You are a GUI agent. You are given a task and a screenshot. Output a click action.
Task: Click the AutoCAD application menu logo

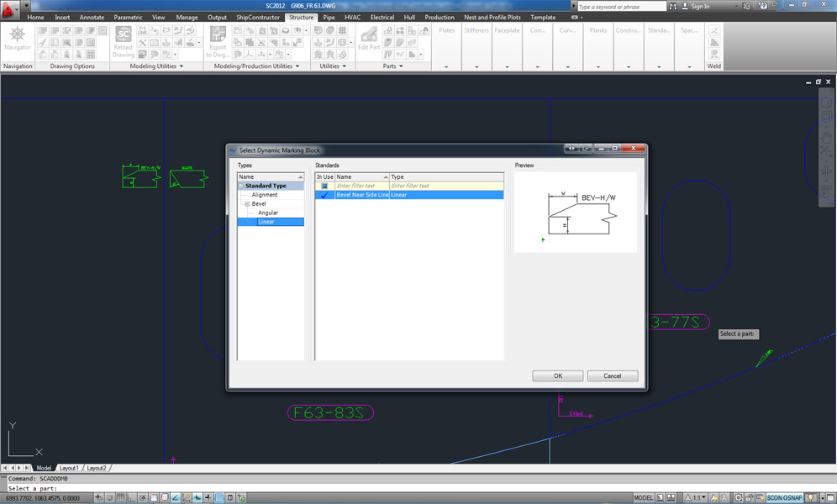pos(9,9)
